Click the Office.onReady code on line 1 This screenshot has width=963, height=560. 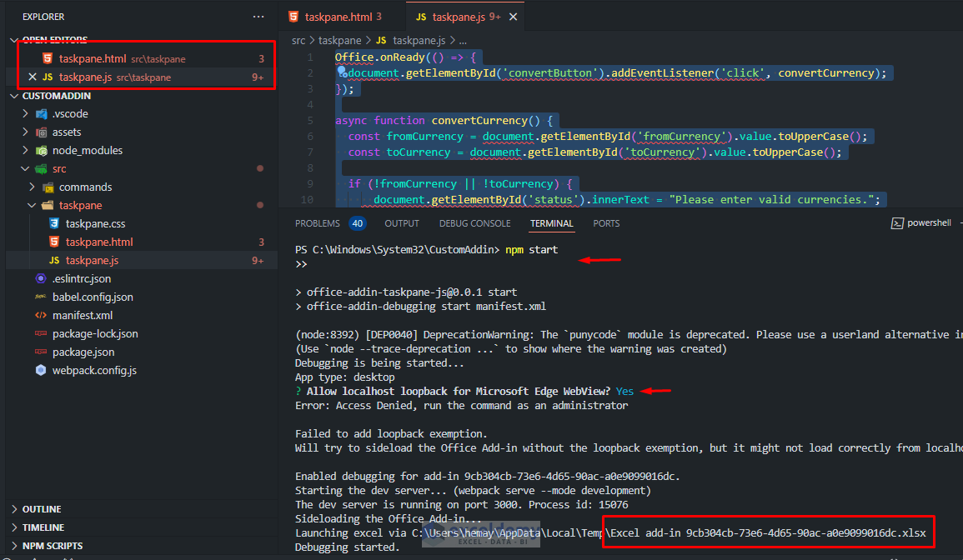coord(405,57)
